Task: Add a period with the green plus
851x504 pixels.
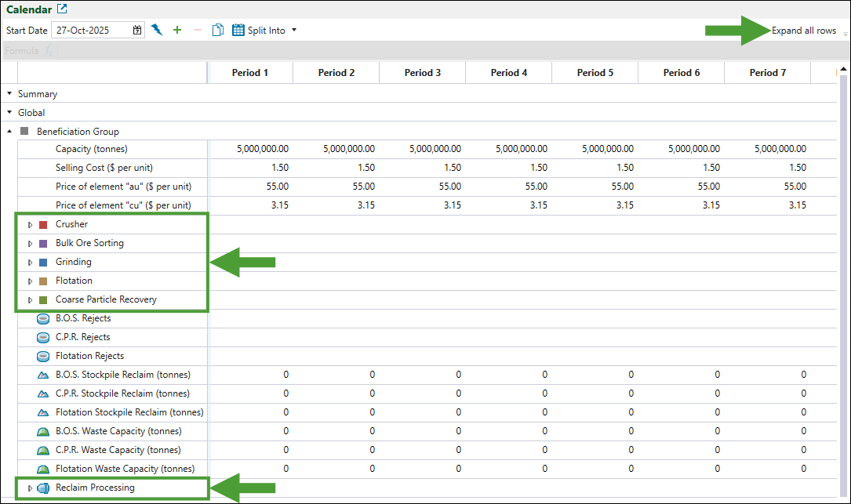Action: pos(177,31)
